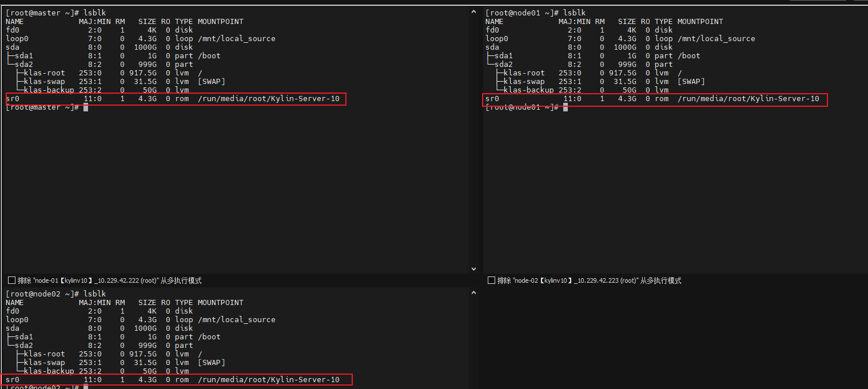Screen dimensions: 868x389
Task: Click klas-swap entry in node01 pane
Action: click(x=524, y=81)
